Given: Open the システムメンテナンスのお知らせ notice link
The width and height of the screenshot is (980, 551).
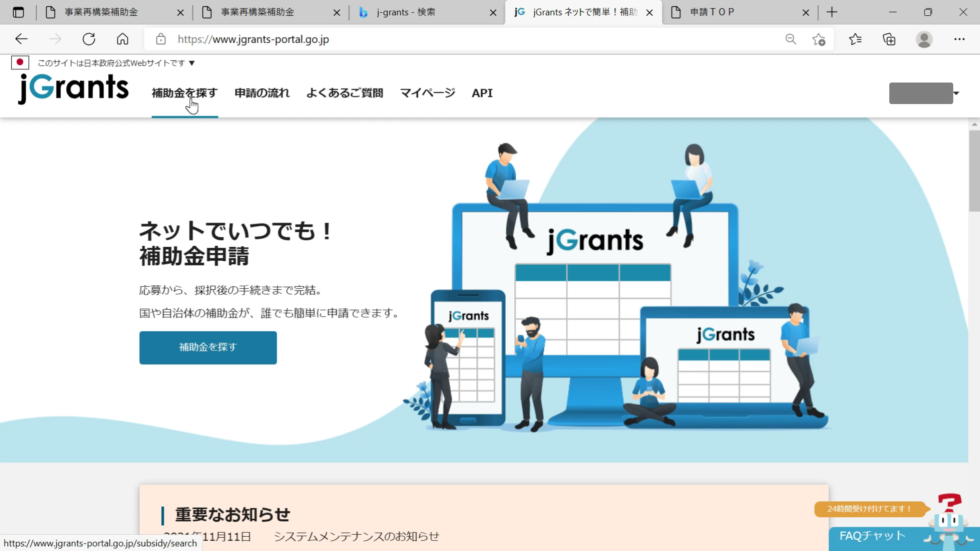Looking at the screenshot, I should click(356, 537).
